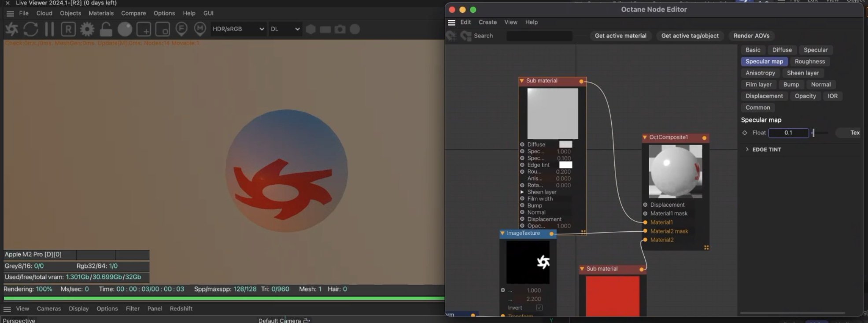Adjust the Specular map Float slider
The height and width of the screenshot is (323, 868).
[820, 133]
